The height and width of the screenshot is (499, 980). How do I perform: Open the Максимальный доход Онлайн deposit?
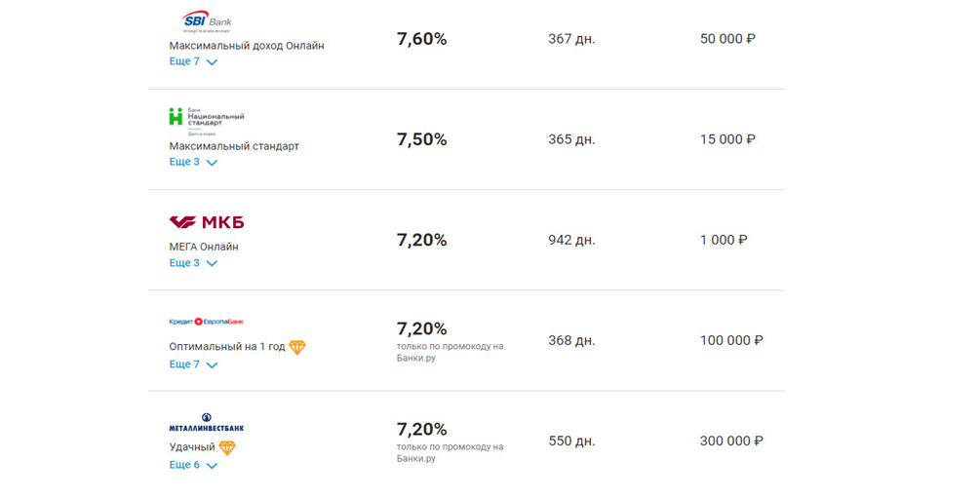[247, 46]
